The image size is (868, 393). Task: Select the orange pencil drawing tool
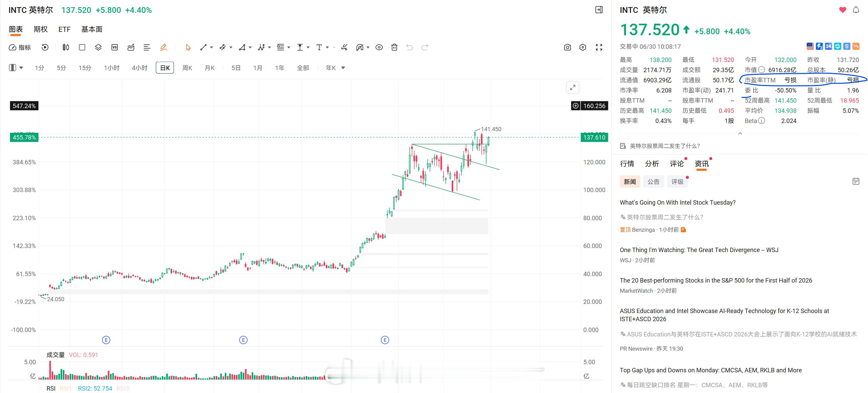tap(164, 47)
